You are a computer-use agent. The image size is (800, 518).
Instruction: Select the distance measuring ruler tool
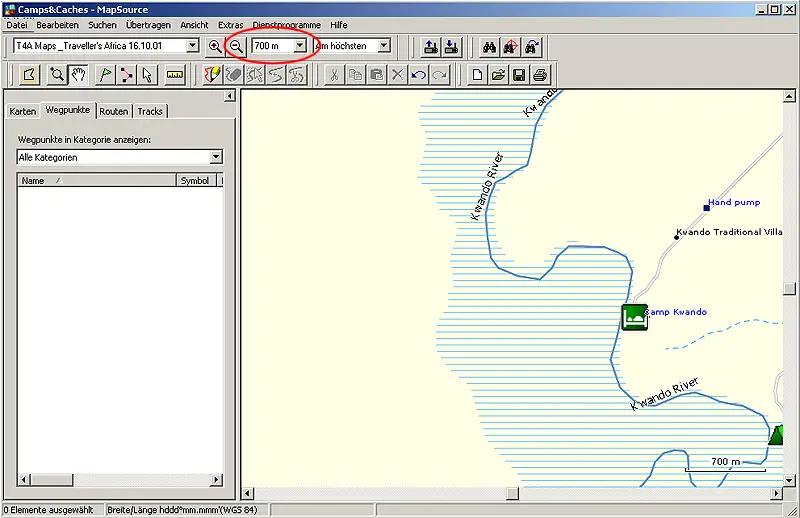(x=175, y=75)
